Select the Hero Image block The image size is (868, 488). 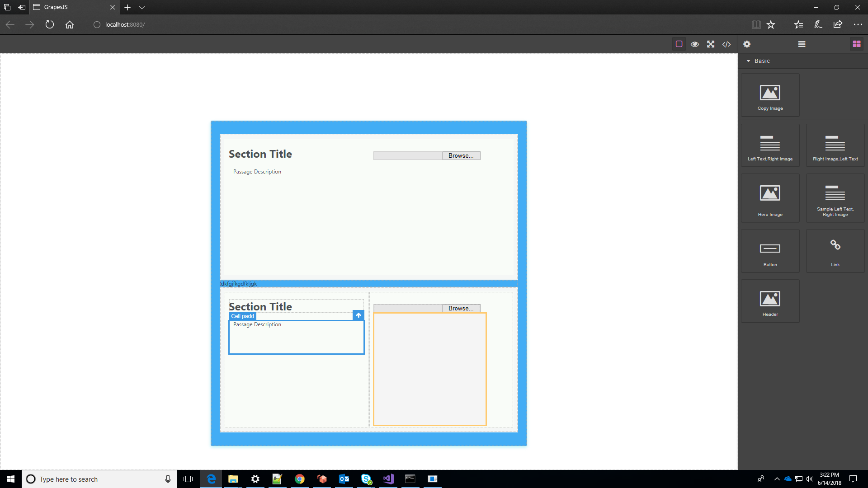point(770,198)
